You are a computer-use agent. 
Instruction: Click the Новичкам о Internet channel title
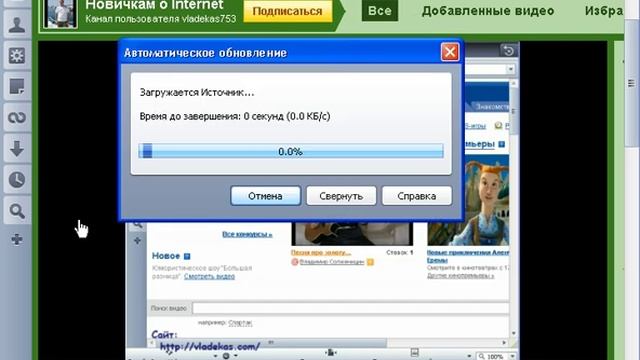point(154,5)
